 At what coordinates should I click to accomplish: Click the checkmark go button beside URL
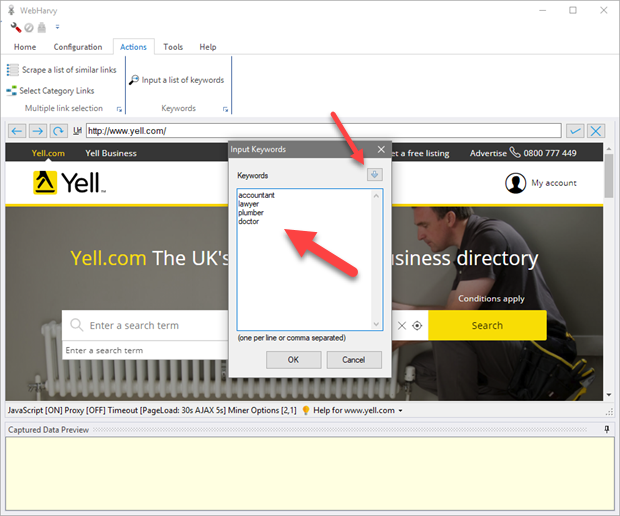click(575, 131)
